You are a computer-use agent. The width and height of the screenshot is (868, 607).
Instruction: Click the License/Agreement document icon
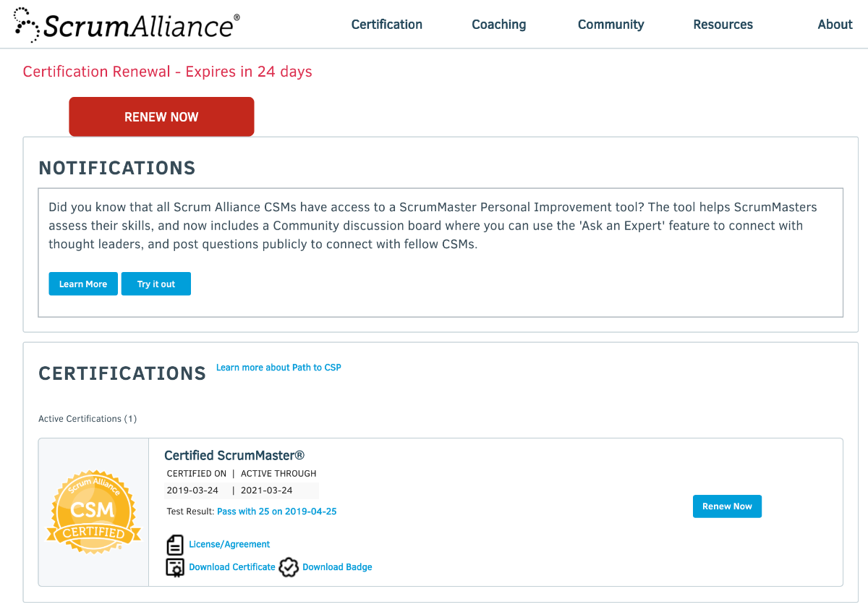(x=175, y=545)
